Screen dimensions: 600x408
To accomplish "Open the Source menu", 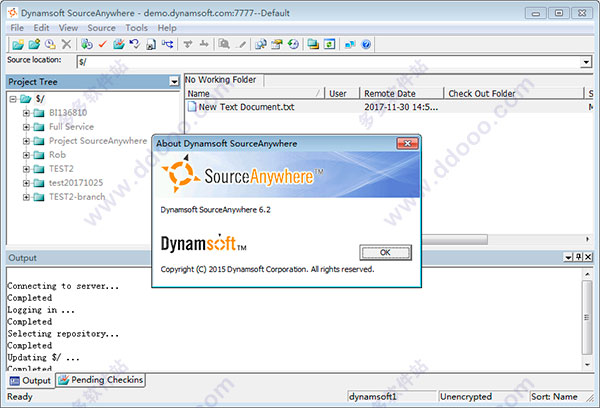I will 101,28.
